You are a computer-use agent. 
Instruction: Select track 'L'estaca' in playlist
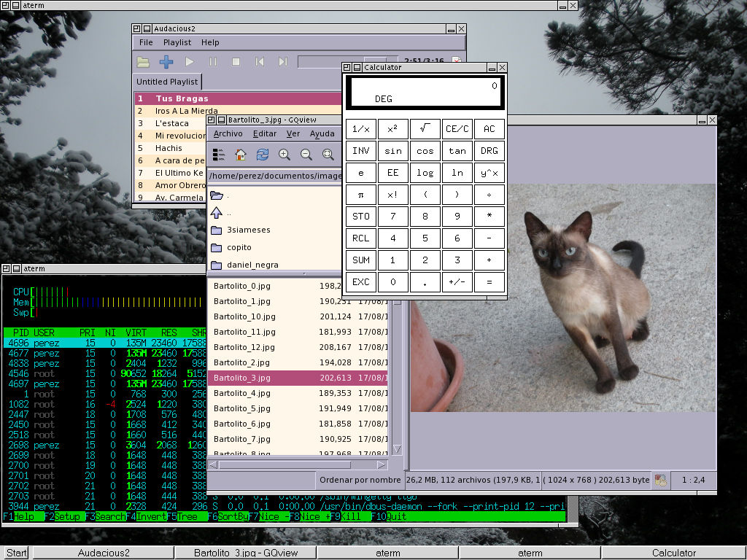pyautogui.click(x=171, y=123)
